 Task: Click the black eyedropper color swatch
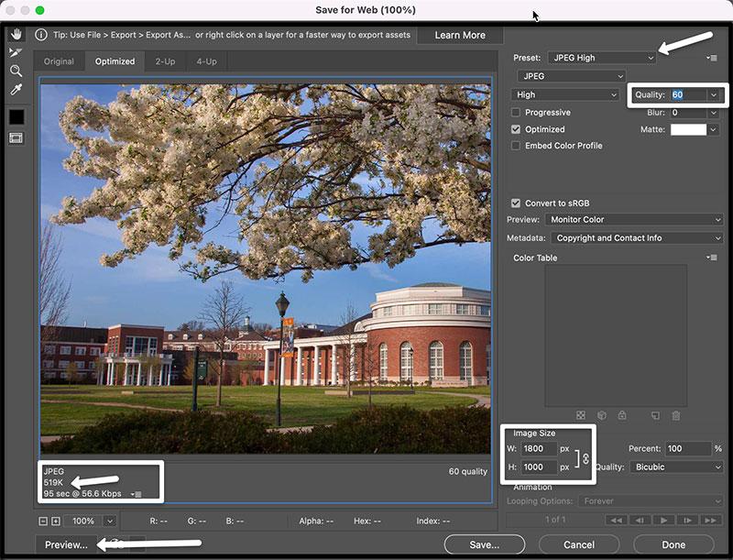16,116
